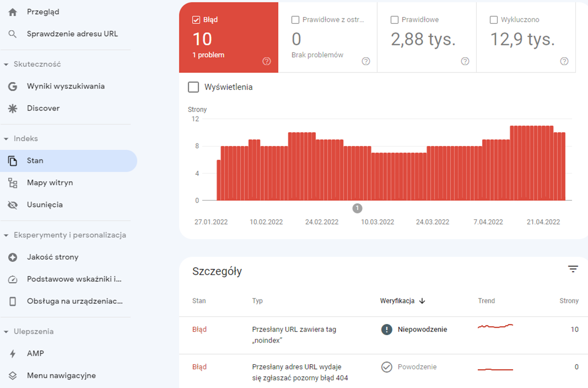Viewport: 588px width, 388px height.
Task: Click the soft 404 row trend sparkline
Action: 495,369
